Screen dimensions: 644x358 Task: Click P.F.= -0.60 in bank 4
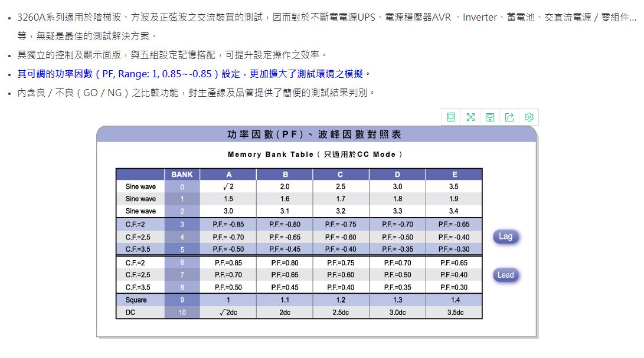tap(341, 237)
